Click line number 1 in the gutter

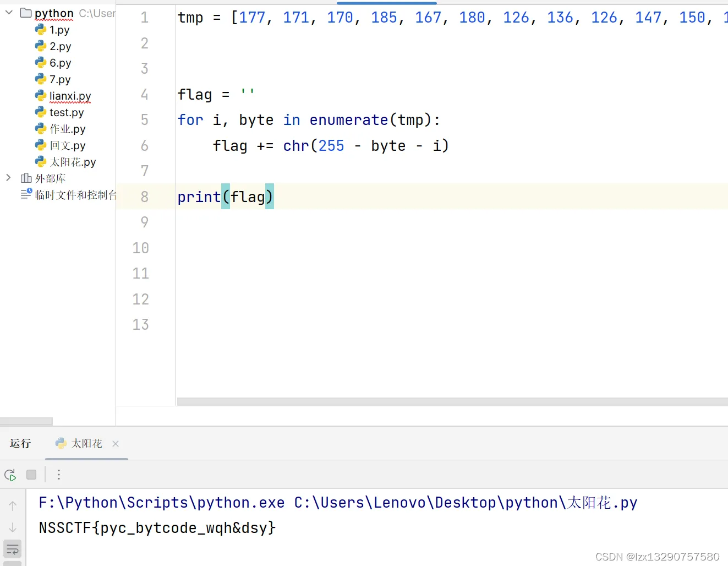click(x=145, y=18)
